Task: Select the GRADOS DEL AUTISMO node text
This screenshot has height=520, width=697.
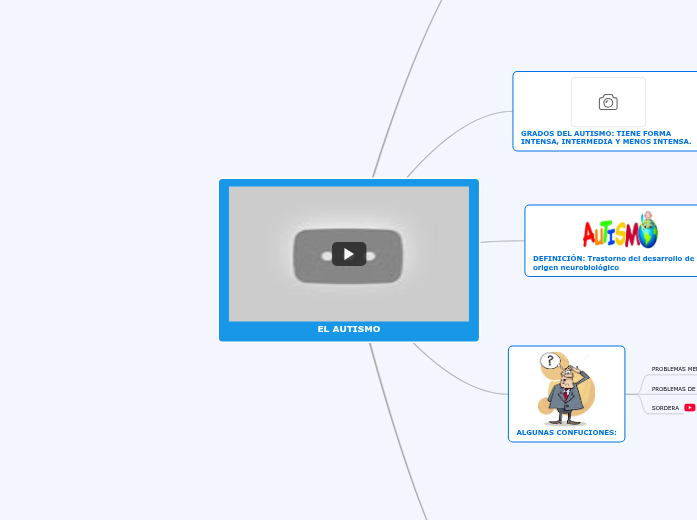Action: point(606,137)
